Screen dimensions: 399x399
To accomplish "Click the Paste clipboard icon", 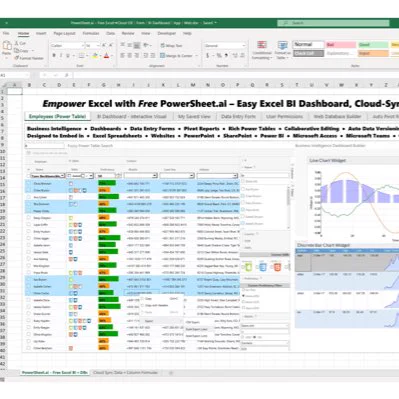I will [7, 46].
